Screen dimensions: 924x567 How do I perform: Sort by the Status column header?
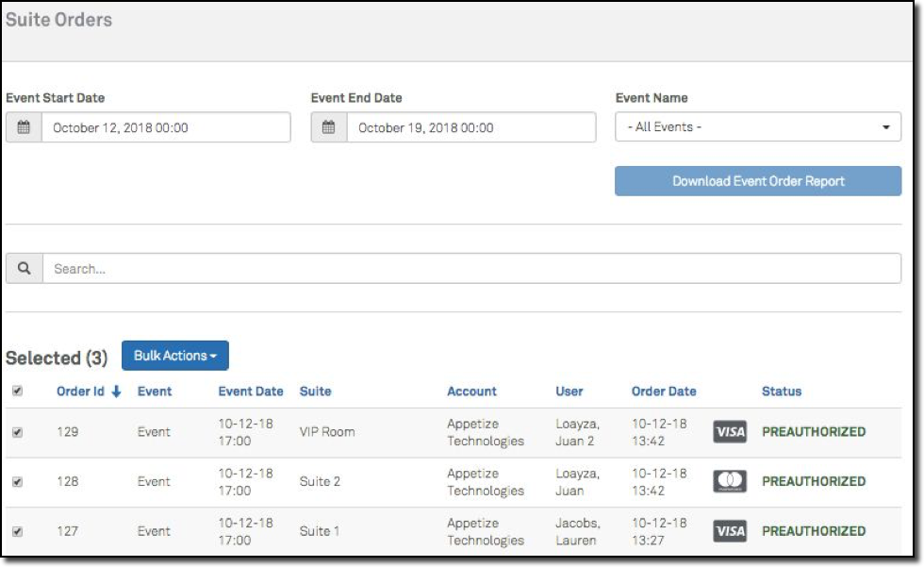[x=782, y=392]
